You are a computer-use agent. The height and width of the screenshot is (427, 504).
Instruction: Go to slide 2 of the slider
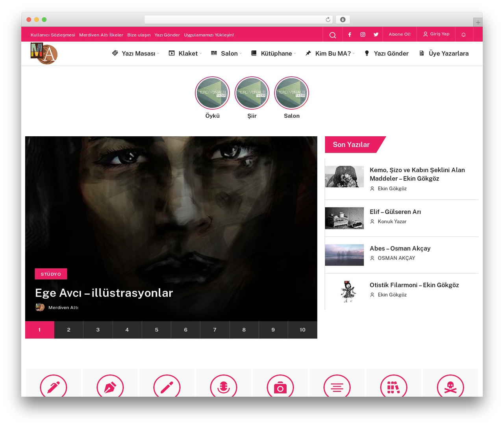[69, 330]
